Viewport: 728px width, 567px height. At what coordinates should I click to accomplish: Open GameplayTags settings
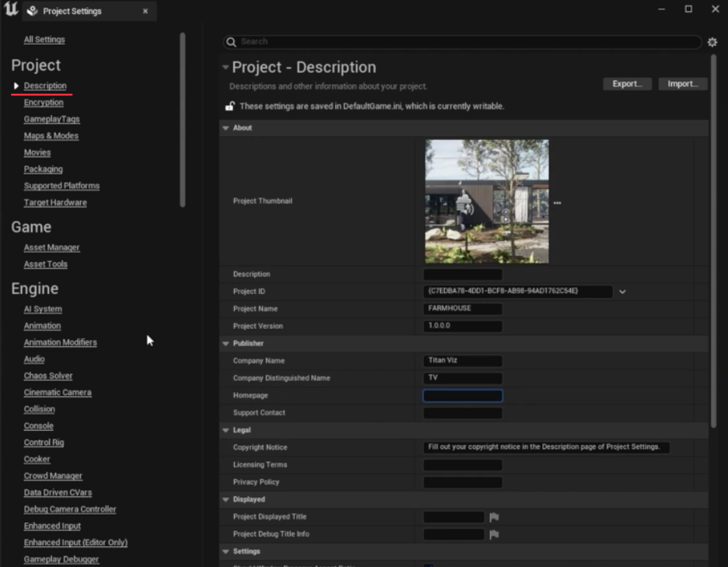(52, 119)
